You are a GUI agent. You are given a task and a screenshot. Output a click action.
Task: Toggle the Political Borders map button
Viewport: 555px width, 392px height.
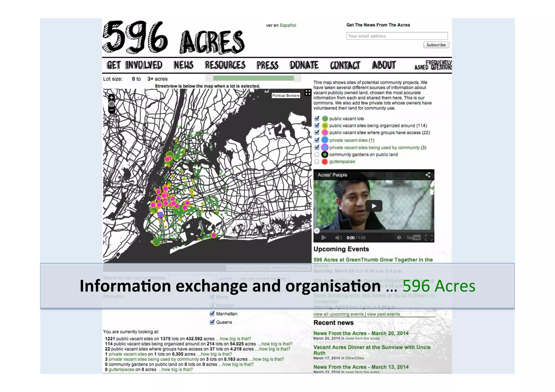tap(286, 96)
